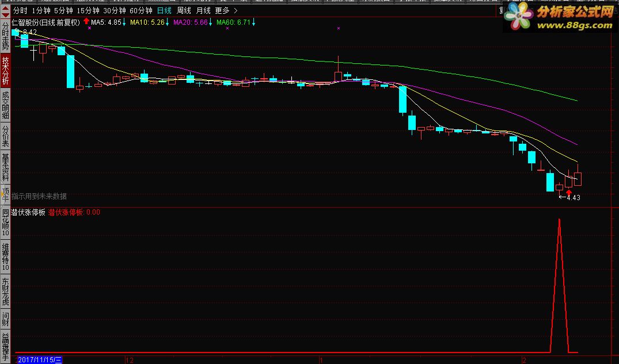Screen dimensions: 619x364
Task: Open the 分时走势 side tab
Action: pyautogui.click(x=5, y=36)
